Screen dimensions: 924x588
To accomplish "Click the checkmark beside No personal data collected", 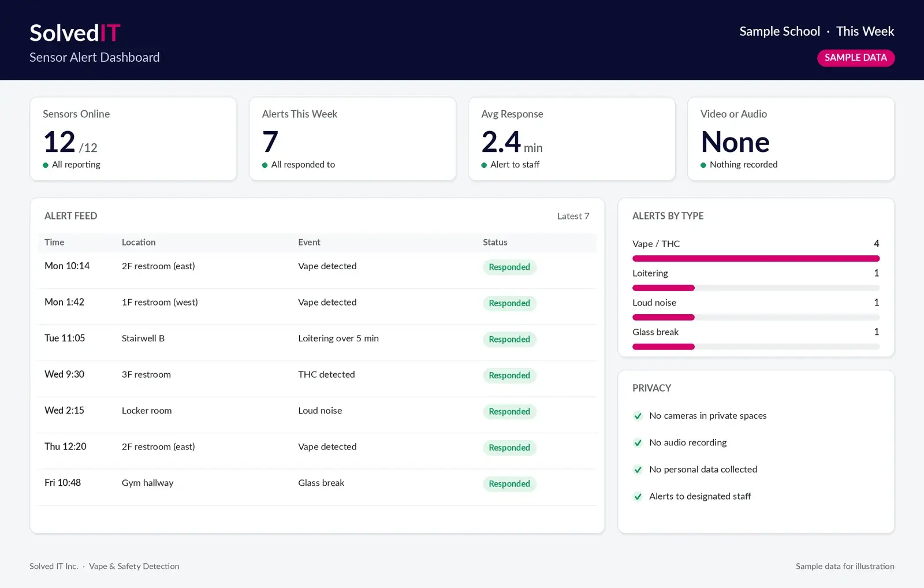I will coord(638,470).
